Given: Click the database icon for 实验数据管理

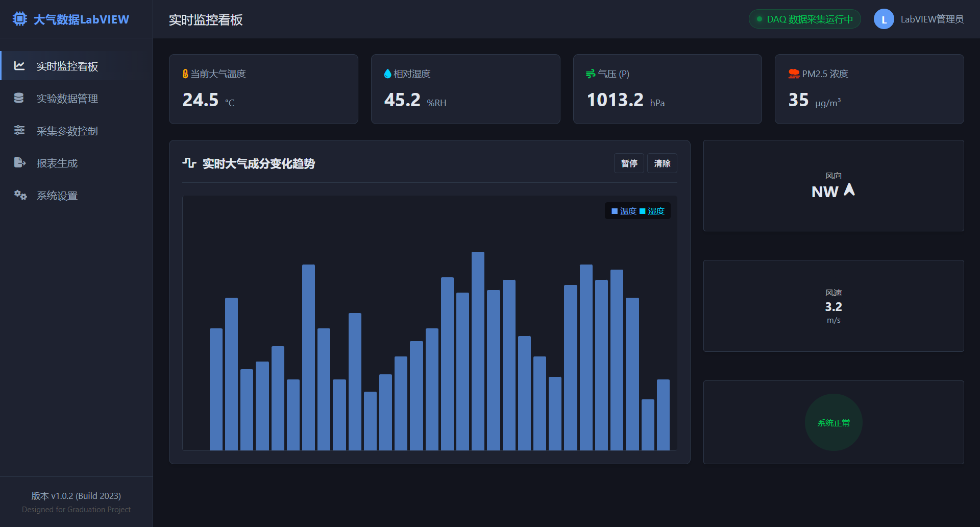Looking at the screenshot, I should click(19, 98).
